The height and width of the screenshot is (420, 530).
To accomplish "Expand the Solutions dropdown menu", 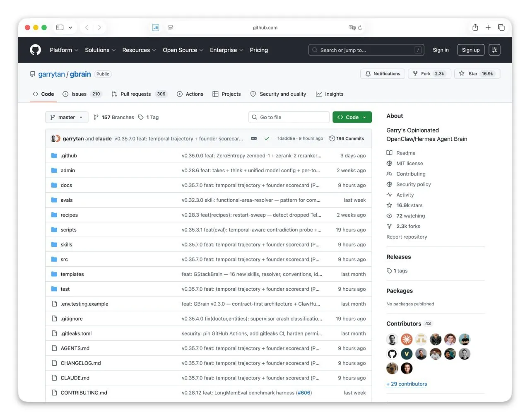I will [100, 50].
